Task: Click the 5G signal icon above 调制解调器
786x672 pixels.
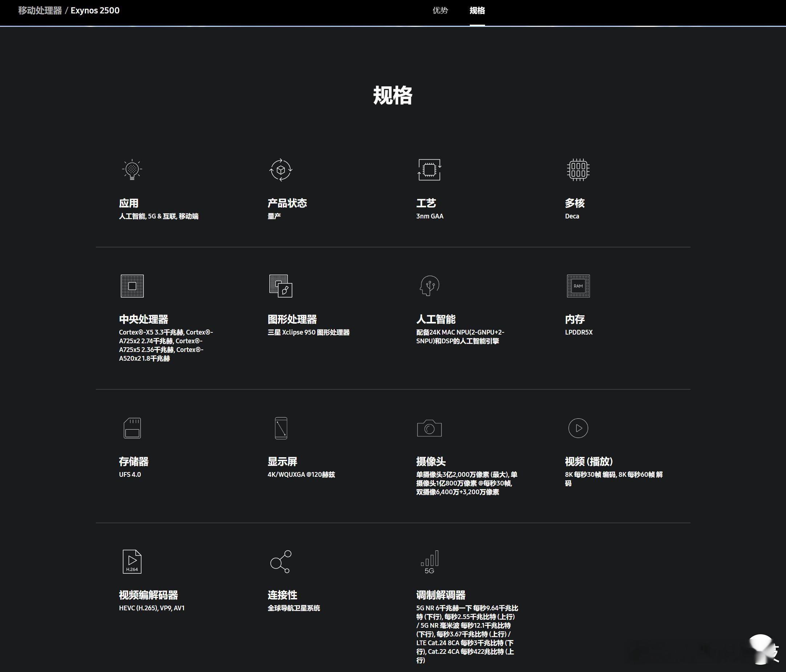Action: 429,562
